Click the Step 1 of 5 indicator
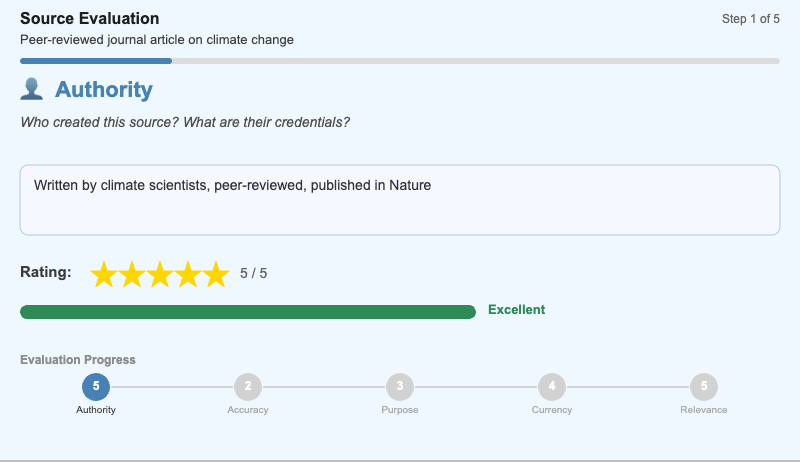 [x=750, y=19]
